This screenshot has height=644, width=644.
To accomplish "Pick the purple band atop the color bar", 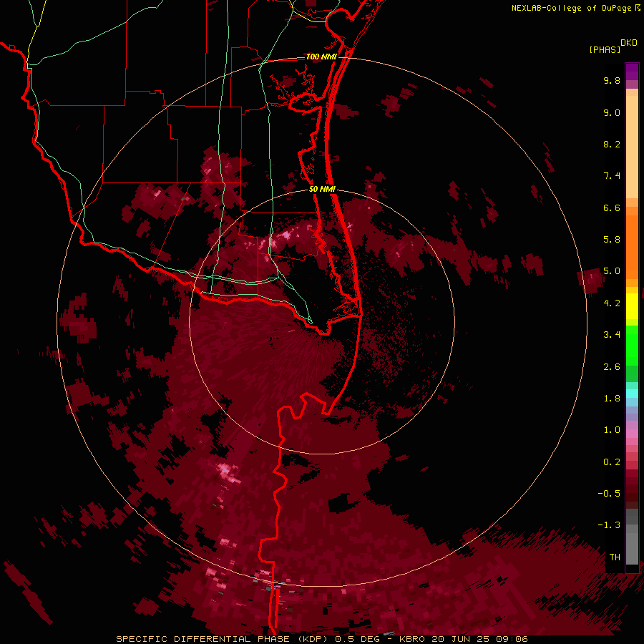I will 632,72.
